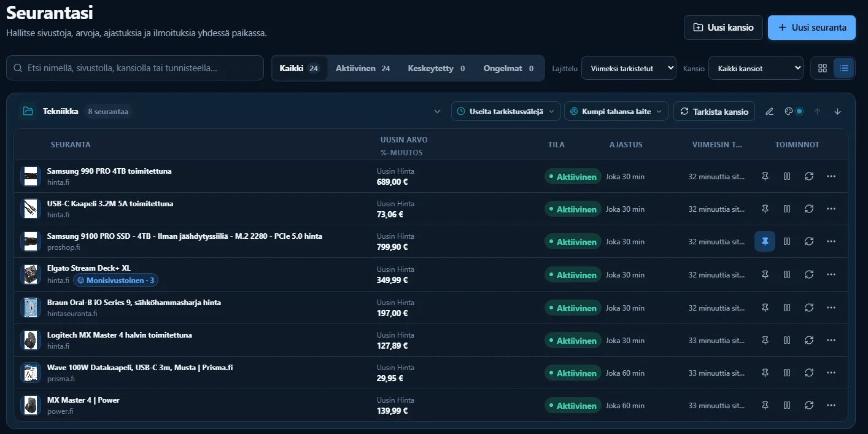This screenshot has width=868, height=434.
Task: Select the Kaikki 24 tab
Action: (x=299, y=68)
